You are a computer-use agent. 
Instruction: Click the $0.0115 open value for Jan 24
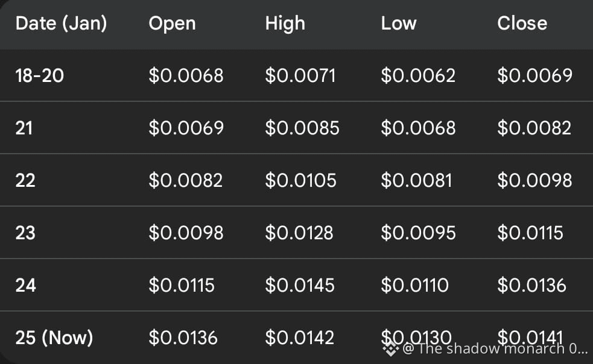point(182,286)
